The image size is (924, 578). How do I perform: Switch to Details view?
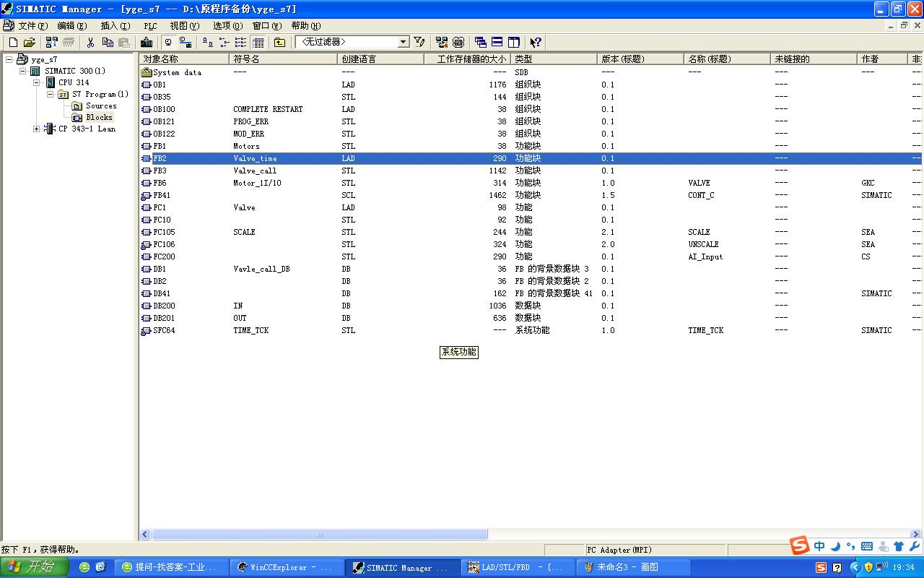point(258,43)
